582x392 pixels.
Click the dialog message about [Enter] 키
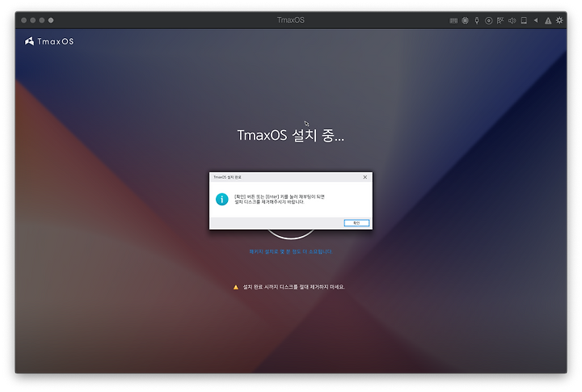280,200
